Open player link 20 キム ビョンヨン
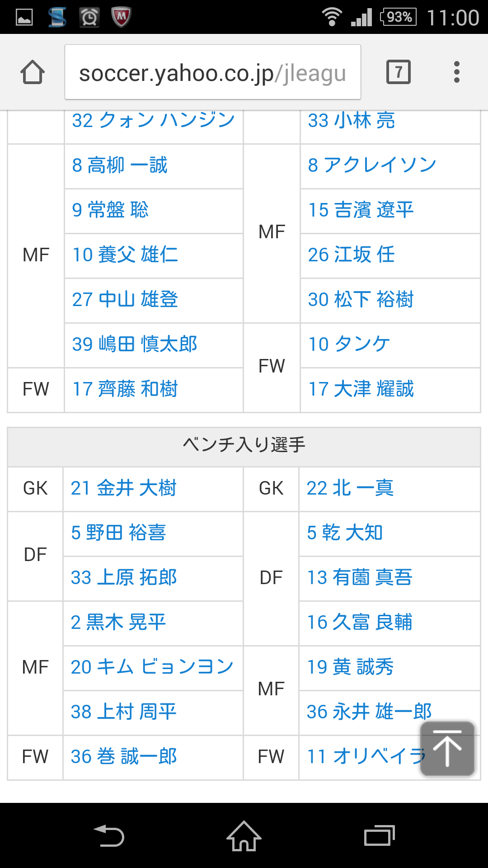 point(152,667)
